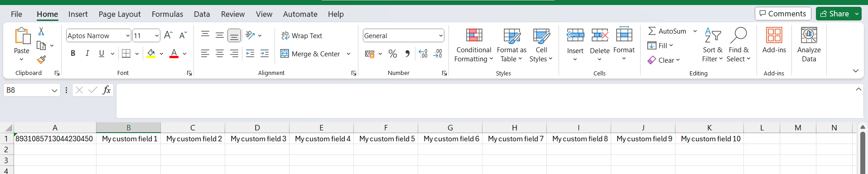Insert cells using the Insert icon
Screen dimensions: 868x174
click(575, 35)
